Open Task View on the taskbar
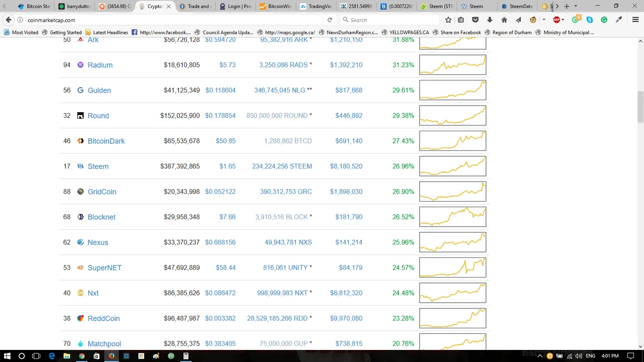Viewport: 644px width, 362px height. [x=36, y=356]
